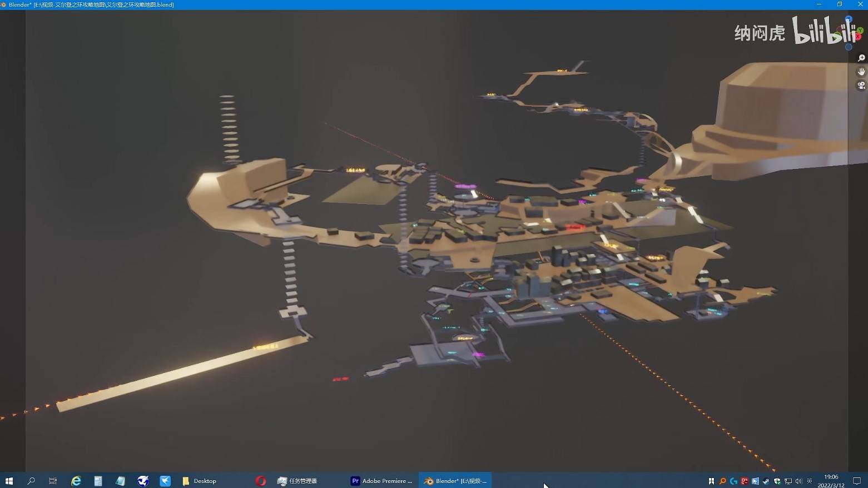Click the pan view hand icon
The height and width of the screenshot is (488, 868).
click(x=861, y=72)
